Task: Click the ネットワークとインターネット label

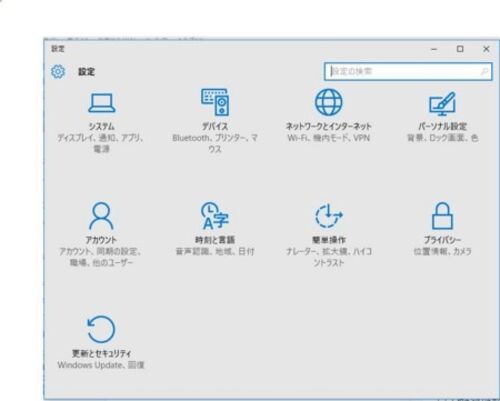Action: click(x=329, y=126)
